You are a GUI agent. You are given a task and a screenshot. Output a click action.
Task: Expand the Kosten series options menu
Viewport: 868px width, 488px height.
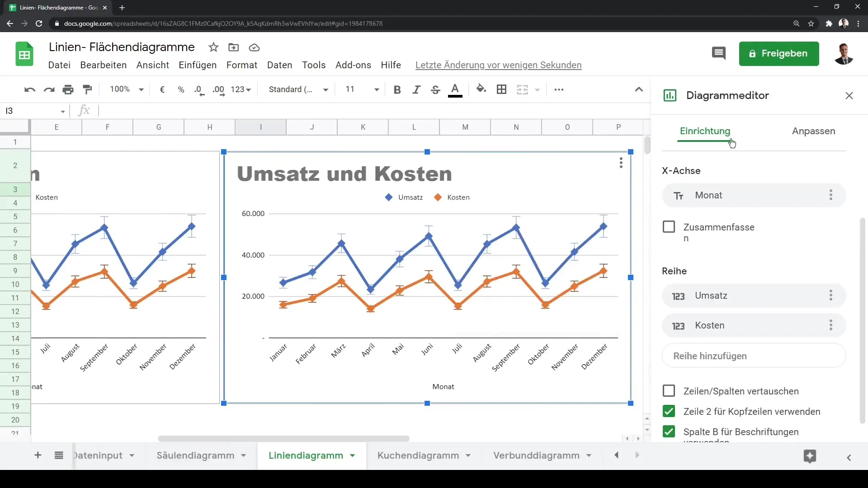(x=832, y=325)
